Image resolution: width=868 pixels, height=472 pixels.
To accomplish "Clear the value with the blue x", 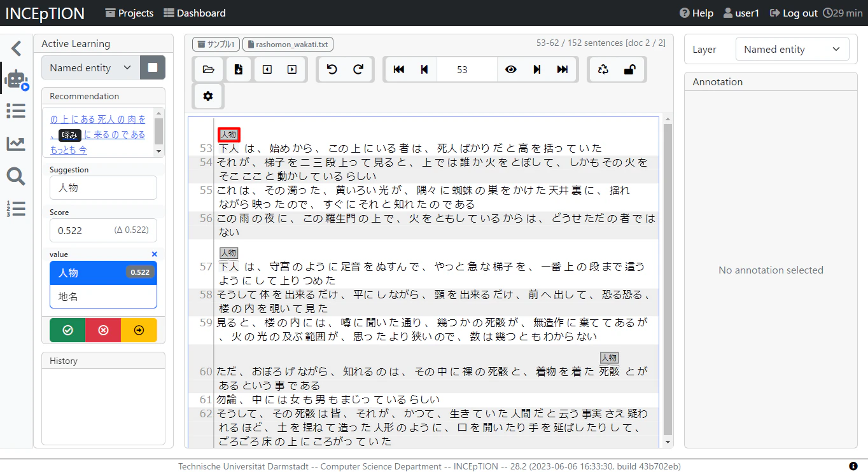I will 154,254.
